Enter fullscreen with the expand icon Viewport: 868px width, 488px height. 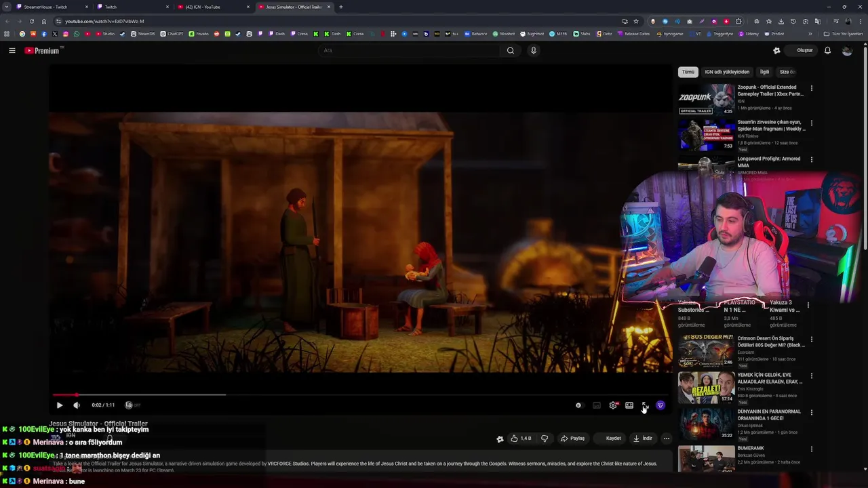(645, 405)
